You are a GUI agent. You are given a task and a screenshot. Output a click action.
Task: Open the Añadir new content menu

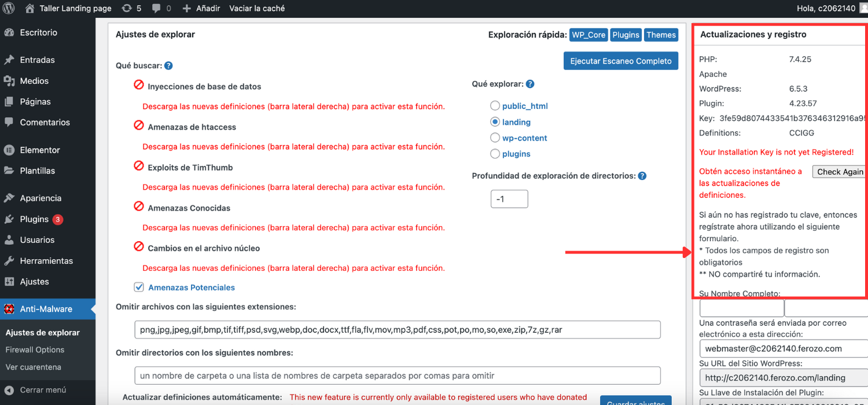201,8
